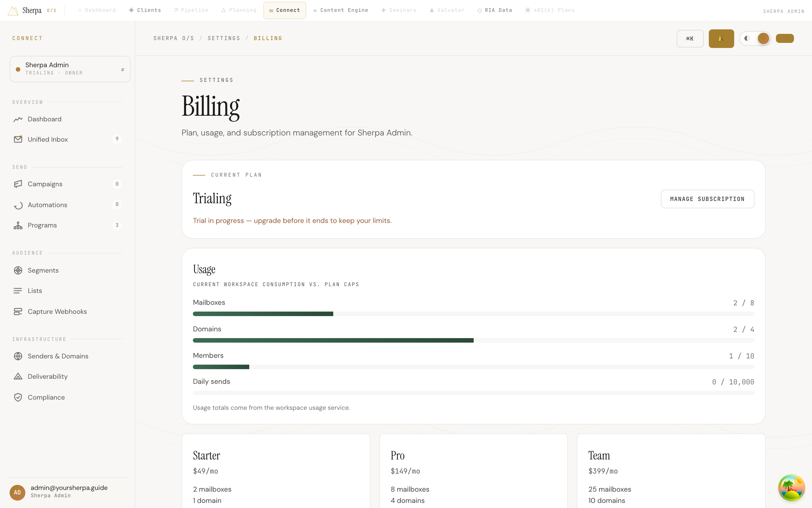
Task: Click the Dashboard trend-line icon in sidebar
Action: 18,119
